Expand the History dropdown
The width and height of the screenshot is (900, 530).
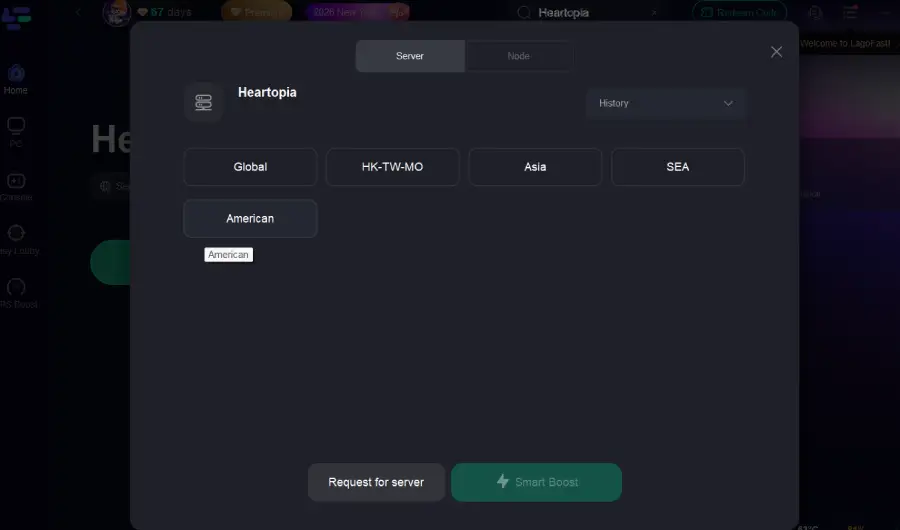pos(665,103)
